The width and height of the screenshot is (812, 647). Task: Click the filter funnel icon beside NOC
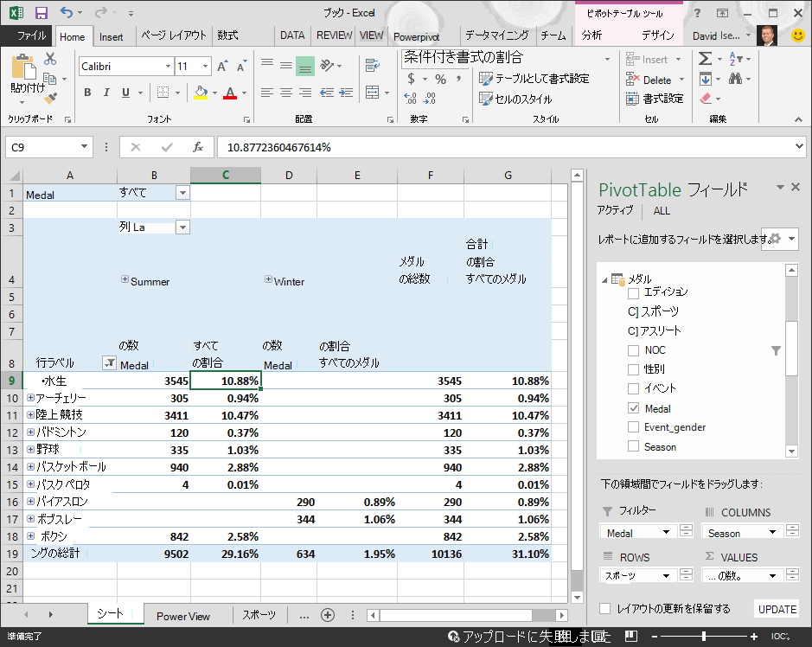coord(776,350)
